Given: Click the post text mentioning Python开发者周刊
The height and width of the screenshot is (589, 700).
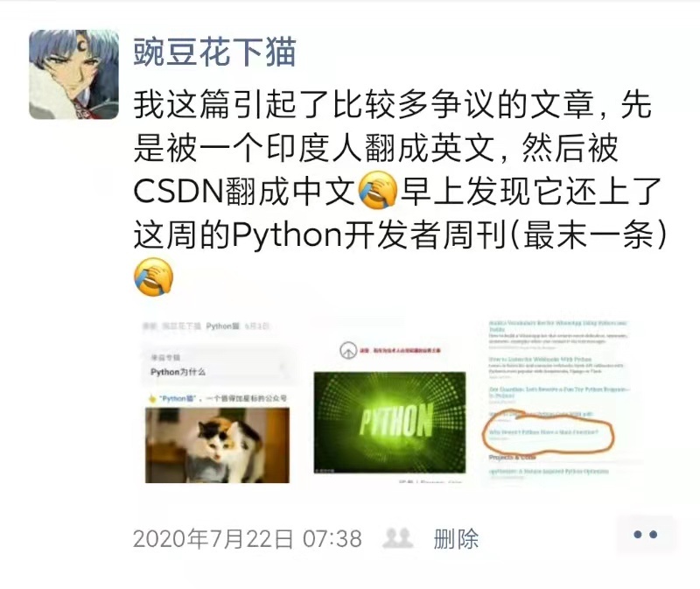Looking at the screenshot, I should pos(401,169).
